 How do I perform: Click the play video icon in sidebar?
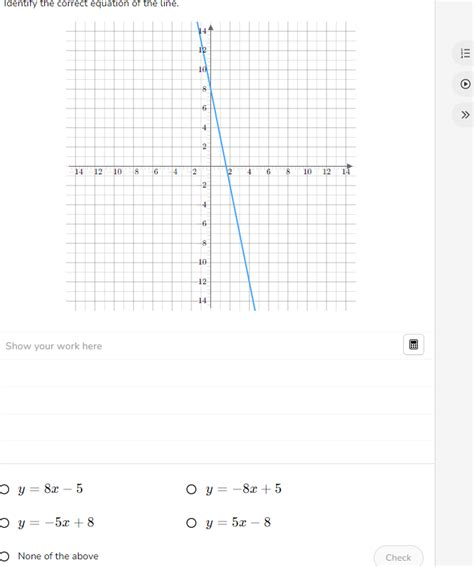pyautogui.click(x=465, y=84)
